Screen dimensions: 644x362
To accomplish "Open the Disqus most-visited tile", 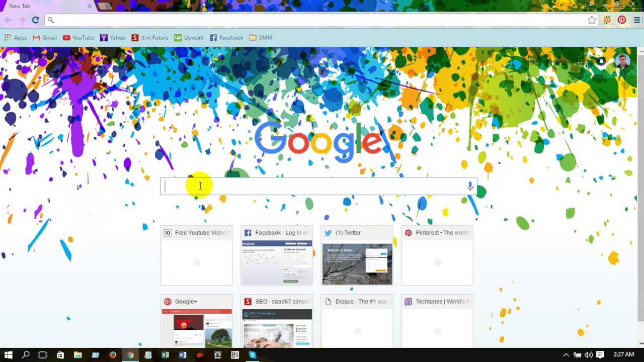I will click(357, 321).
